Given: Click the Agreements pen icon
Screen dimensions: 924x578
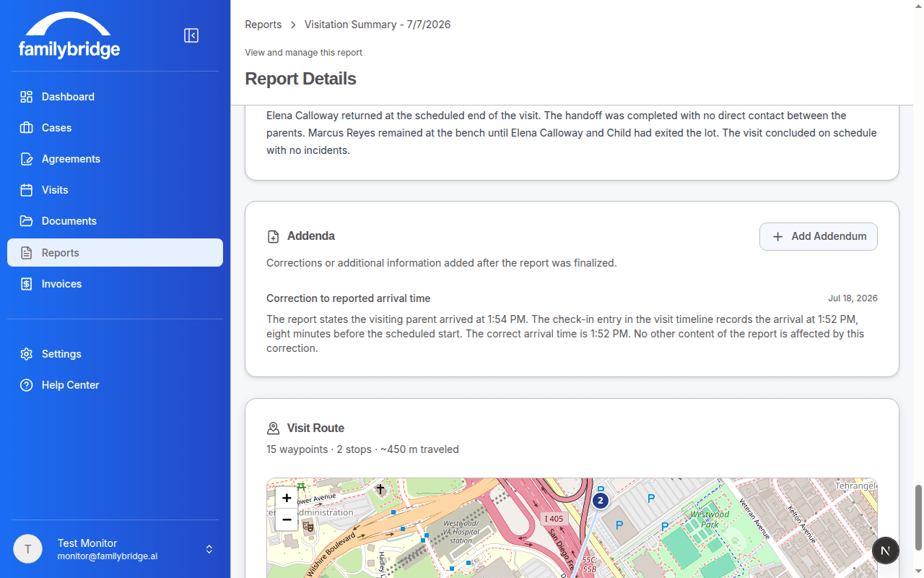Looking at the screenshot, I should pyautogui.click(x=27, y=159).
